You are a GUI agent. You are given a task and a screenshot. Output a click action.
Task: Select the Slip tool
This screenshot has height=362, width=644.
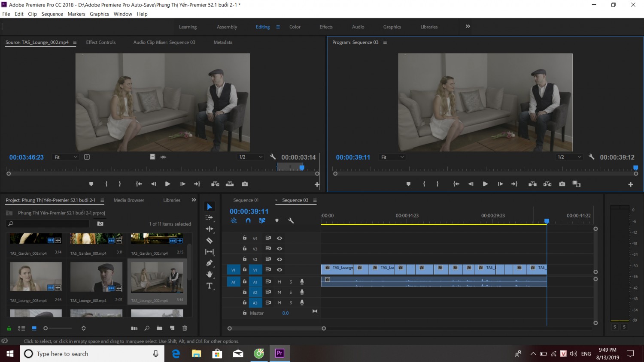pyautogui.click(x=210, y=252)
